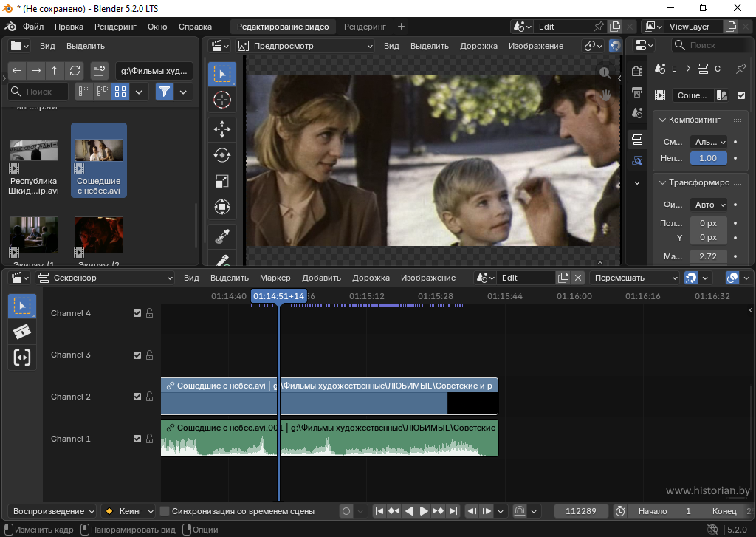Play the animation forward
This screenshot has height=537, width=756.
[423, 511]
